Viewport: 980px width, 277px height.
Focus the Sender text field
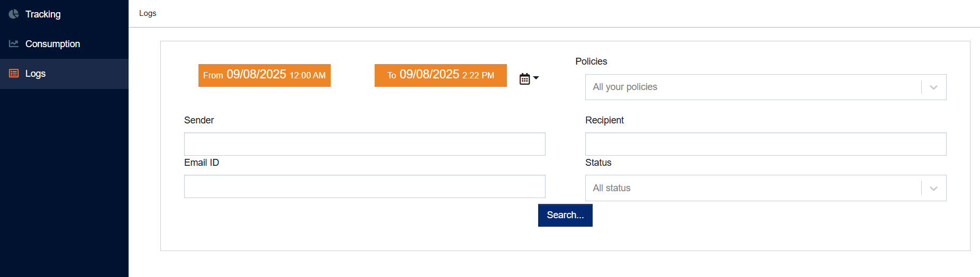click(x=365, y=144)
